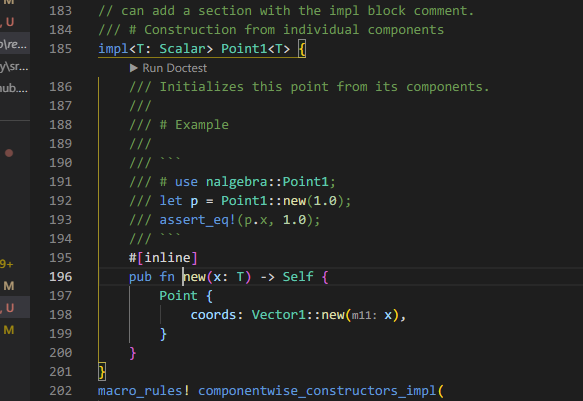
Task: Click the opening brace after Point1<T>
Action: point(302,49)
